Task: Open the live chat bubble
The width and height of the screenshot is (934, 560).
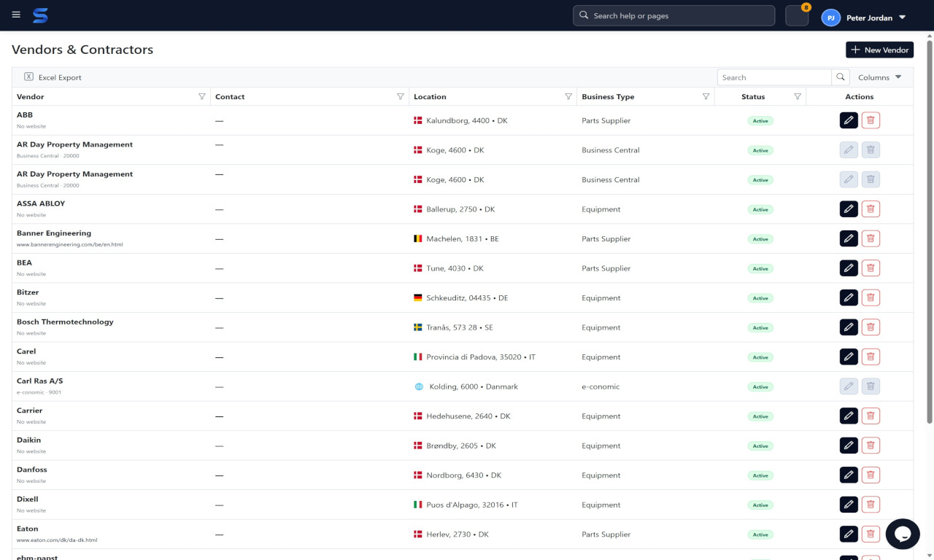Action: click(903, 534)
